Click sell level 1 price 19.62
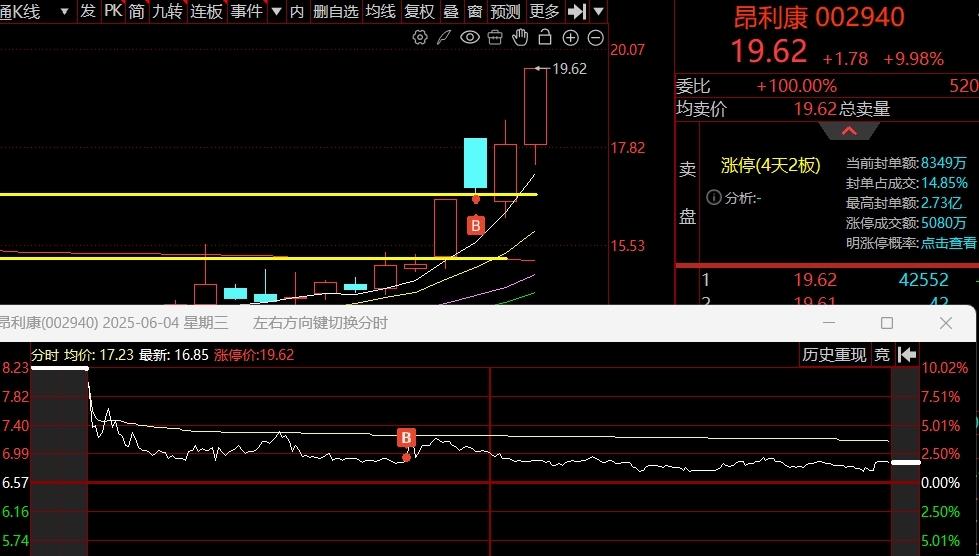 click(815, 280)
